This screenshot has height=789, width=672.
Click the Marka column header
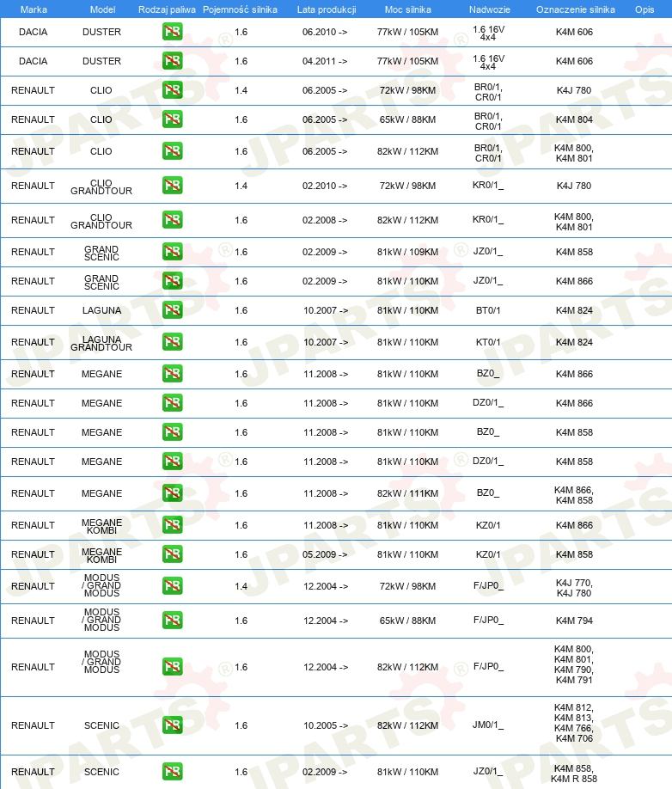(34, 9)
